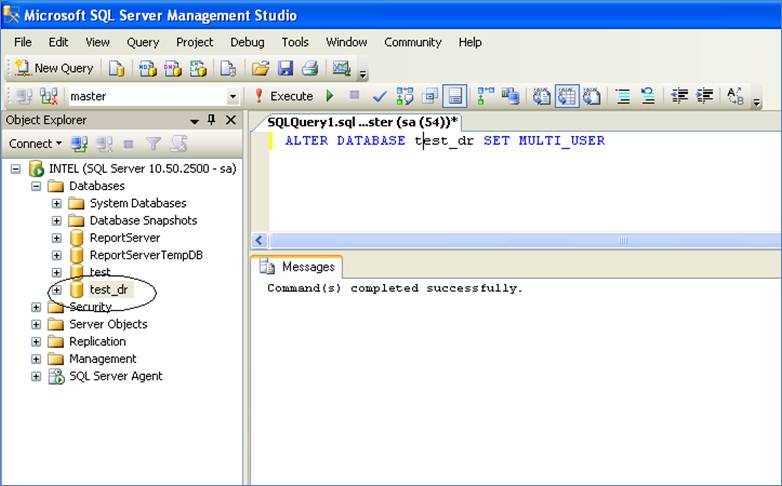Open the Debug menu
This screenshot has width=782, height=486.
(x=247, y=42)
